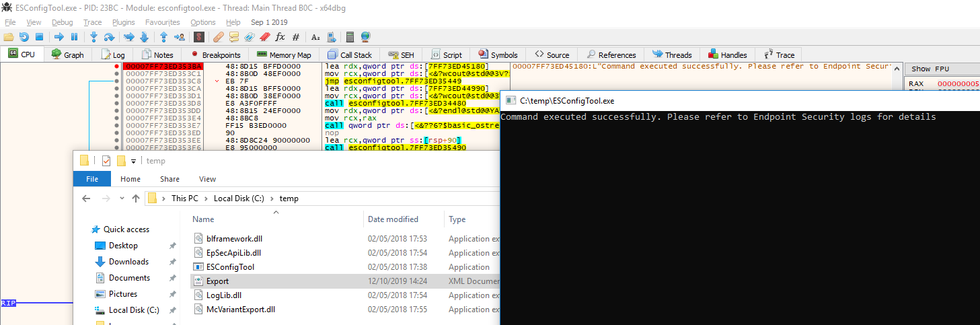The image size is (980, 325).
Task: Open the Plugins menu
Action: [x=124, y=22]
